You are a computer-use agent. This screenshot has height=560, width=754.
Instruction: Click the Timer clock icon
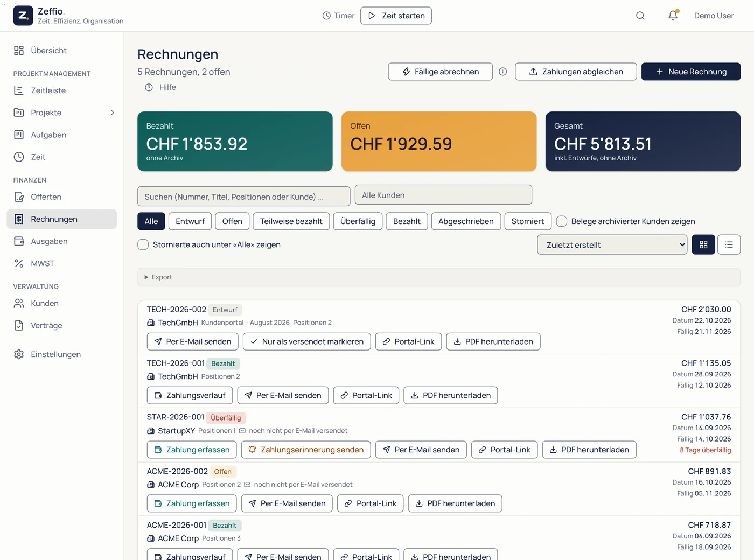(326, 16)
